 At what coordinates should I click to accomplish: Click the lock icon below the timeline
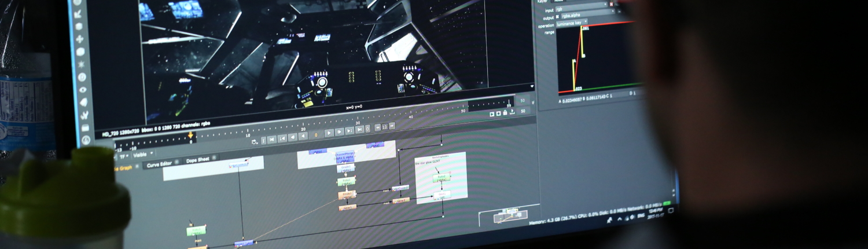pos(505,113)
